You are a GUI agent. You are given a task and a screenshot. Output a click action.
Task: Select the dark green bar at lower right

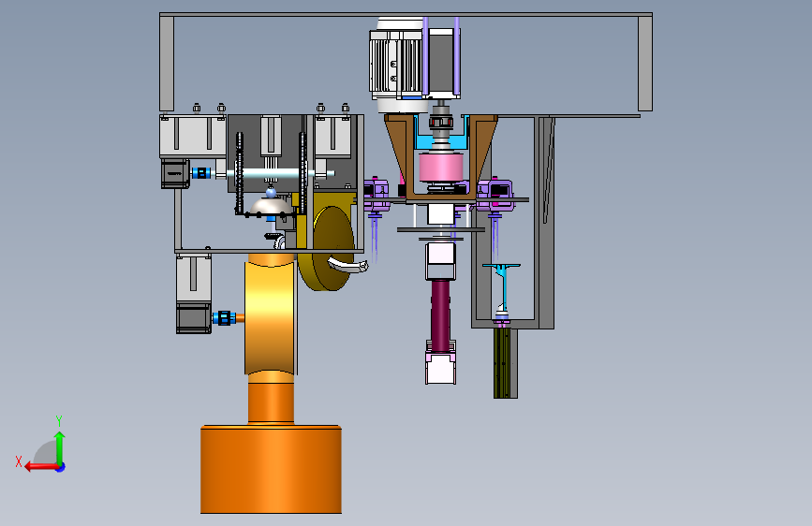pos(502,363)
